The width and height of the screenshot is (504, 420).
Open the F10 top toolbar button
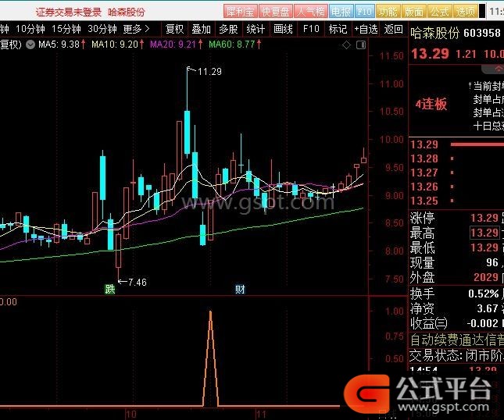364,12
